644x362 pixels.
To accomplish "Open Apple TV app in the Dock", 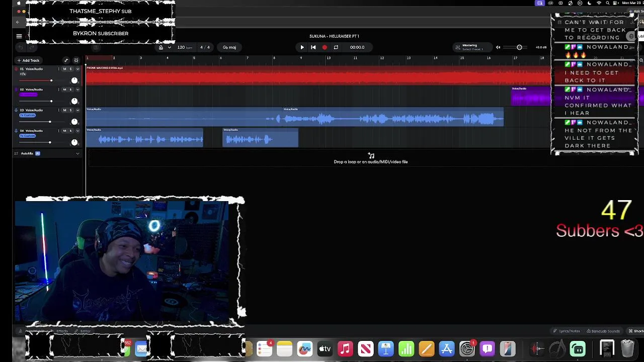I will [325, 348].
